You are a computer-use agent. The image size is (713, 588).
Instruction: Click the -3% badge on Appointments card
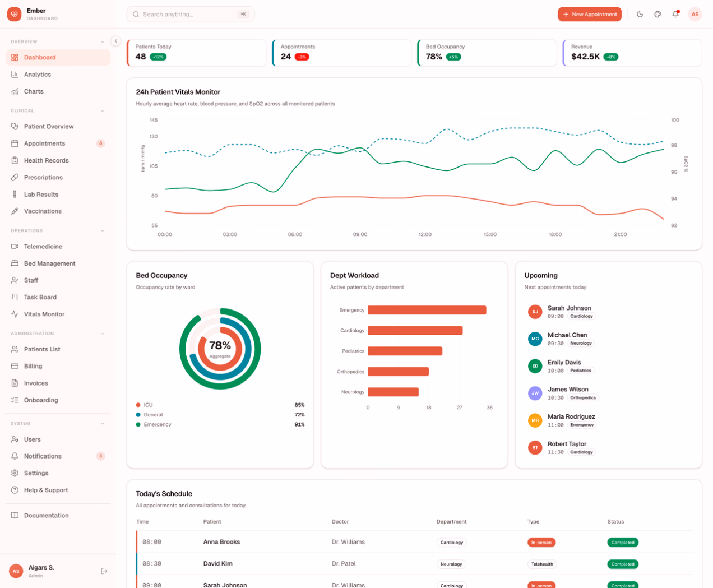click(302, 57)
